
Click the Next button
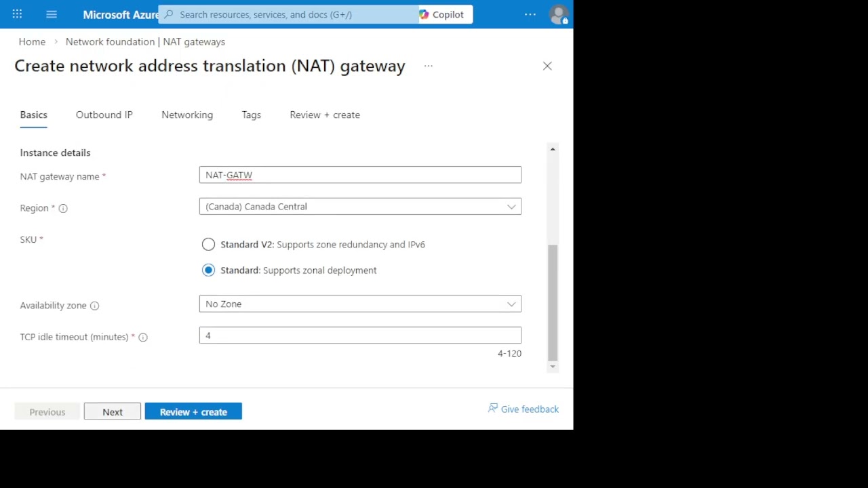[113, 411]
